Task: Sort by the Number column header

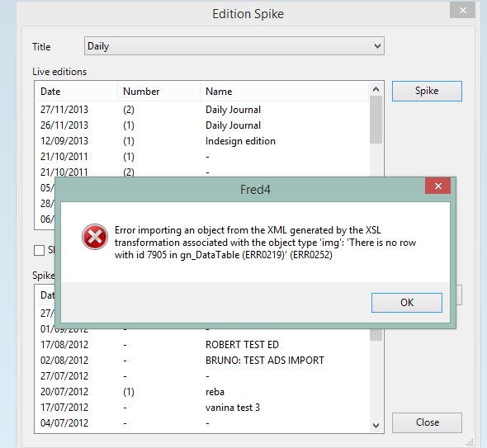Action: tap(159, 92)
